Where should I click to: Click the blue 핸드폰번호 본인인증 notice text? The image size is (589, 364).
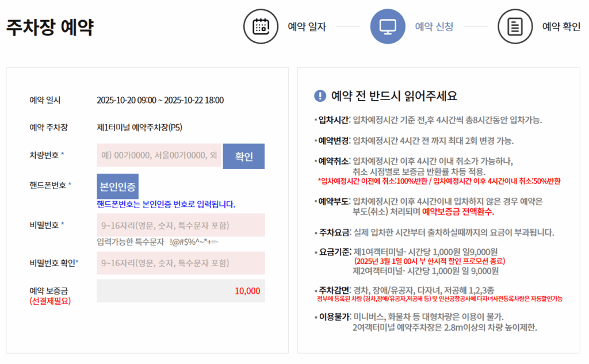pyautogui.click(x=166, y=204)
